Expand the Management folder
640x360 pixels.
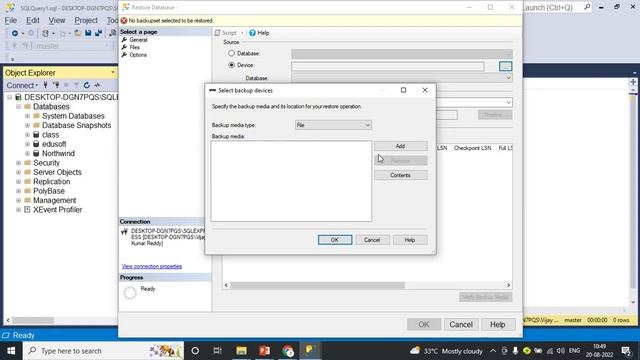tap(18, 200)
